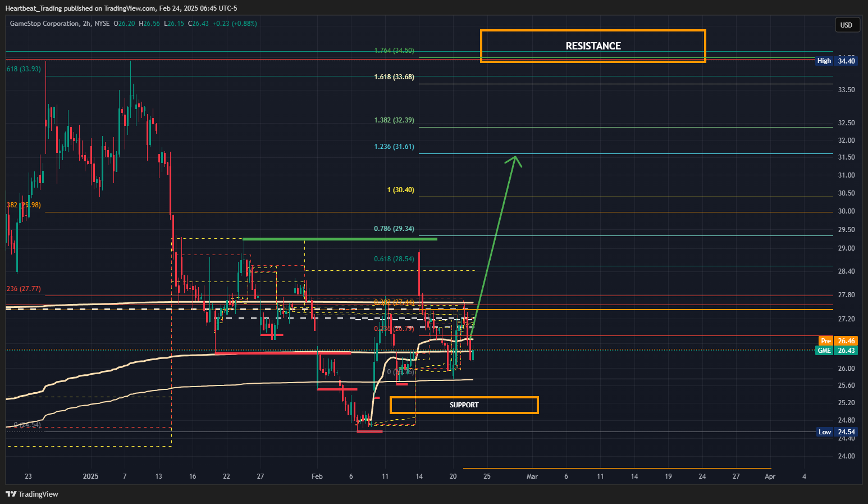This screenshot has height=504, width=868.
Task: Click the close value C26.43
Action: (198, 24)
